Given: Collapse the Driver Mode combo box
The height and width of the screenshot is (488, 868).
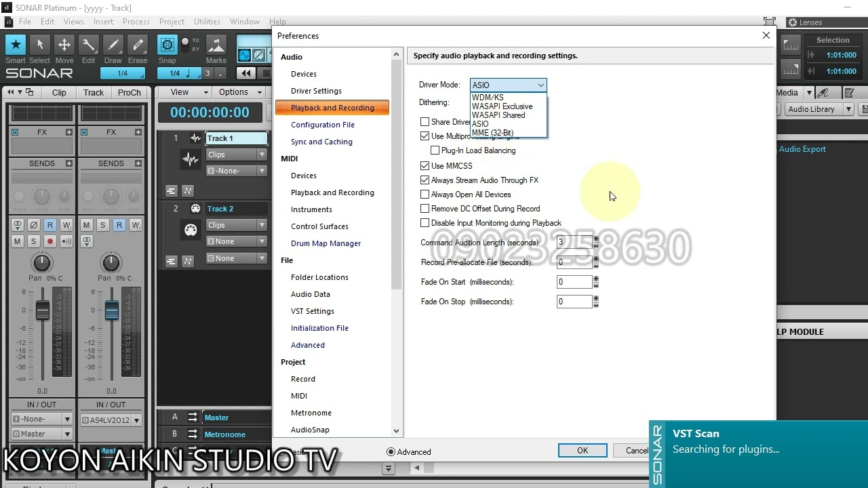Looking at the screenshot, I should 540,85.
